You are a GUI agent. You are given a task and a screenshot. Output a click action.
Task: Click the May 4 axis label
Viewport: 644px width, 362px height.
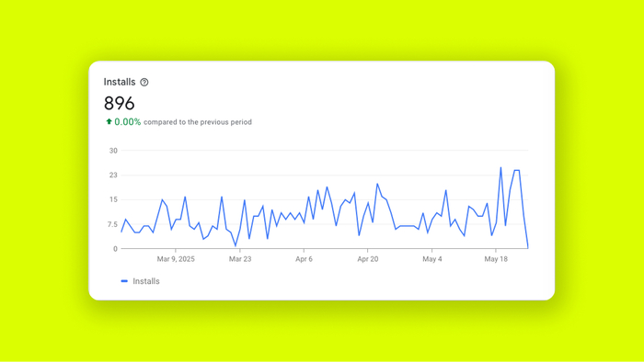point(432,259)
